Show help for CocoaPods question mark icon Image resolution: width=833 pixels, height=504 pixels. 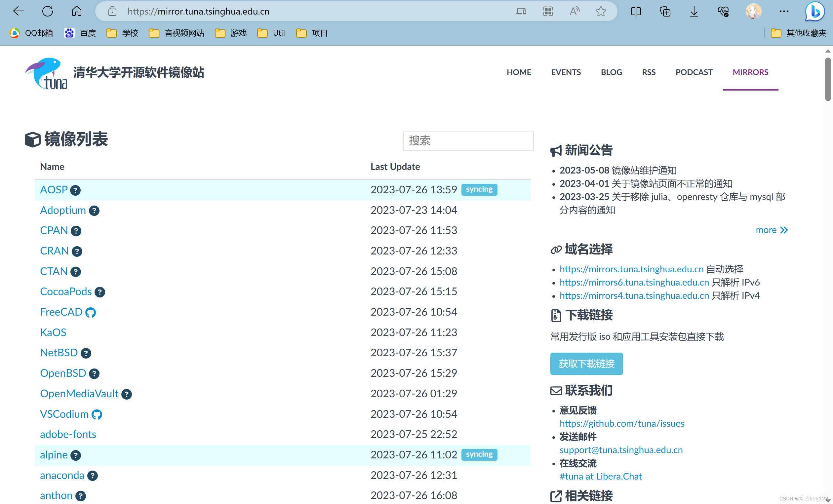100,292
